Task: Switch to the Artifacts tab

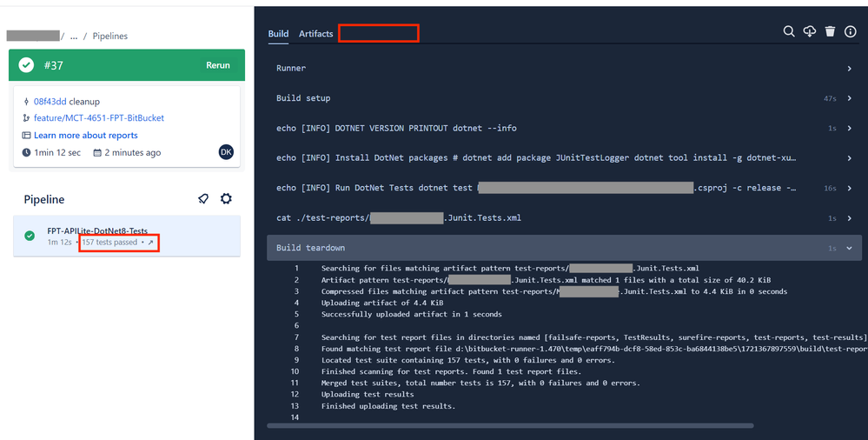Action: coord(316,34)
